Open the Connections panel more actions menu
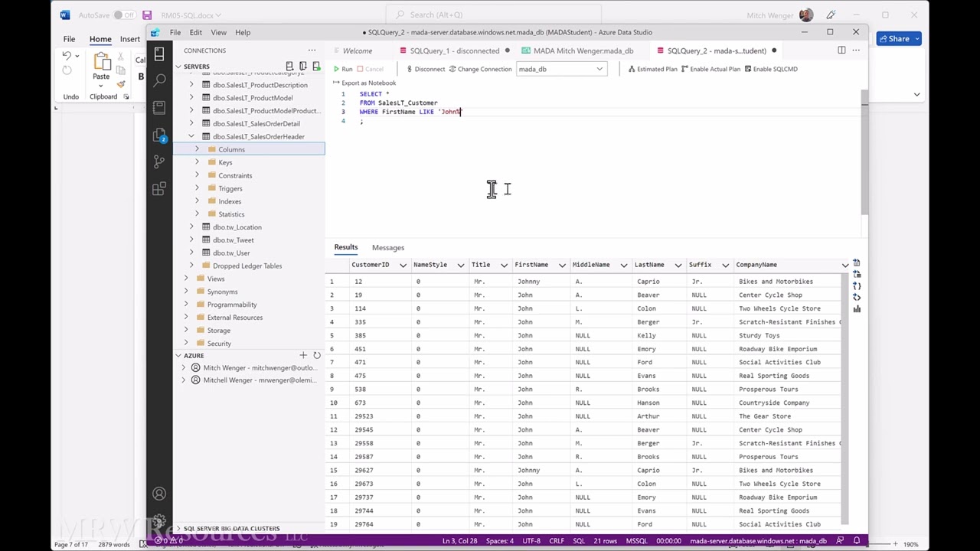 point(312,51)
